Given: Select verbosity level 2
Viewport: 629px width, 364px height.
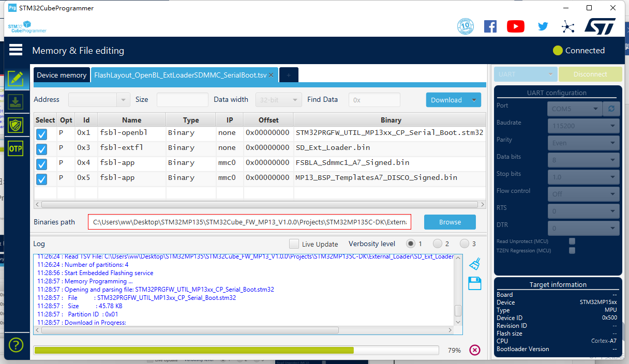Looking at the screenshot, I should tap(438, 244).
